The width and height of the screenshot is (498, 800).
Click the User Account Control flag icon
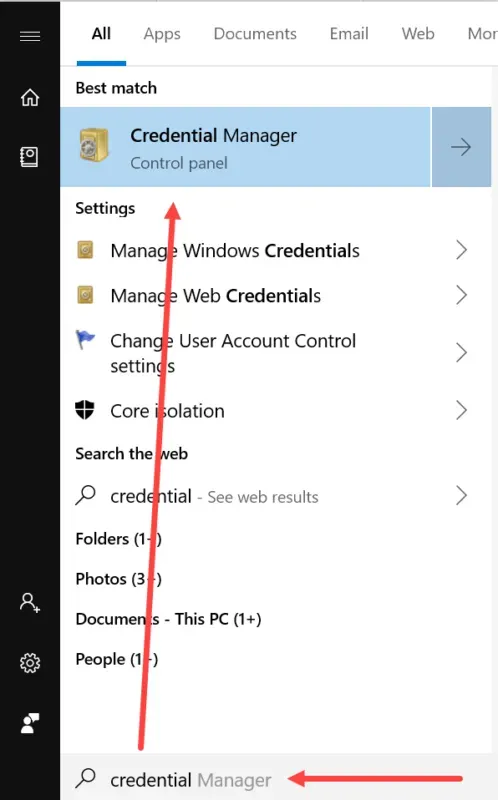(x=85, y=339)
